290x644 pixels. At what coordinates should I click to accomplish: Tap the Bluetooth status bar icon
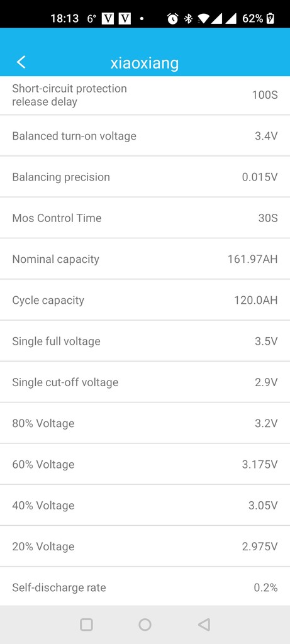click(188, 18)
